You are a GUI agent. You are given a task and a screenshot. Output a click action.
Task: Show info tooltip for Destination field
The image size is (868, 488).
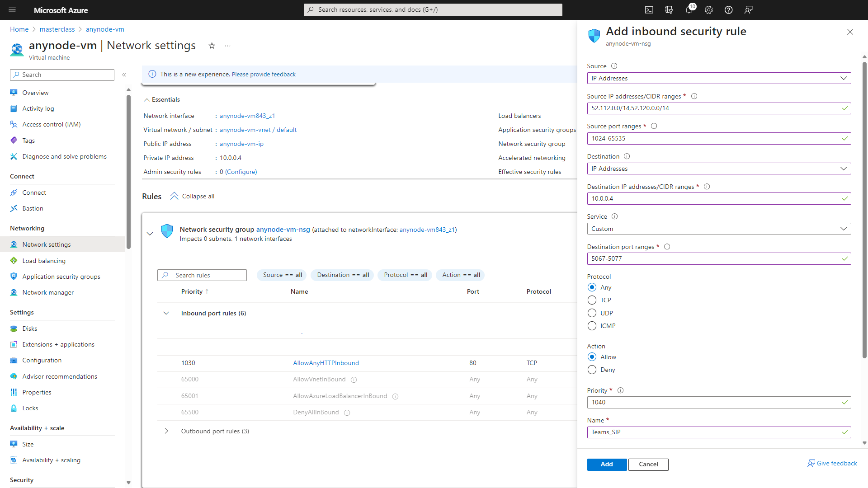coord(627,156)
